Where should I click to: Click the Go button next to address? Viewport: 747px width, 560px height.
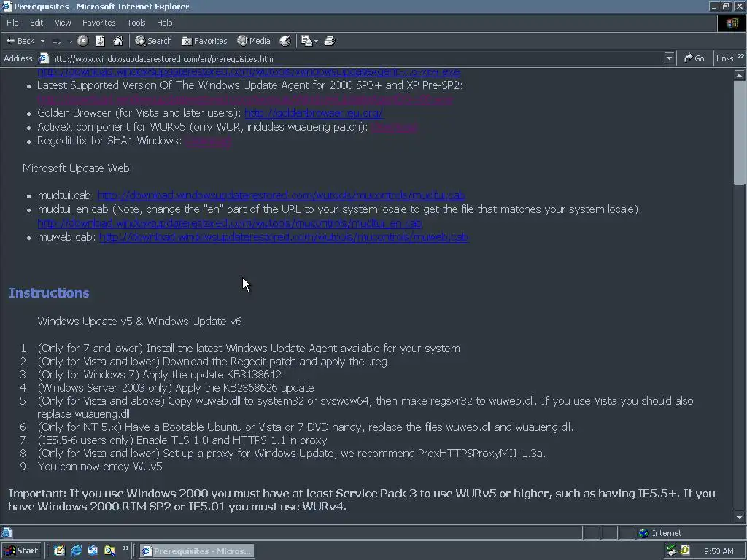coord(694,58)
